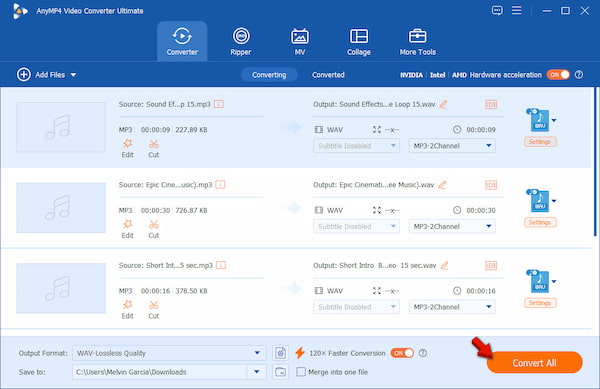
Task: Open the hamburger menu in title bar
Action: point(517,10)
